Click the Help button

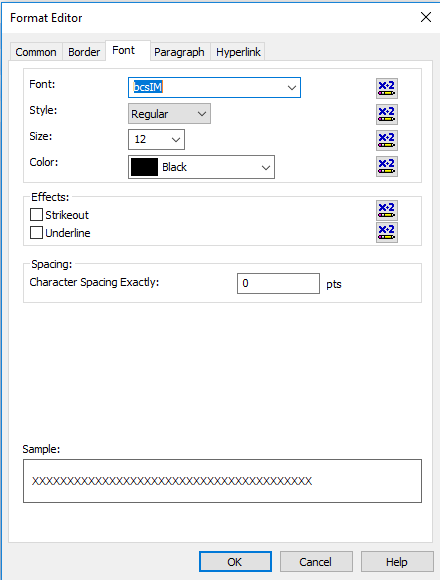397,562
